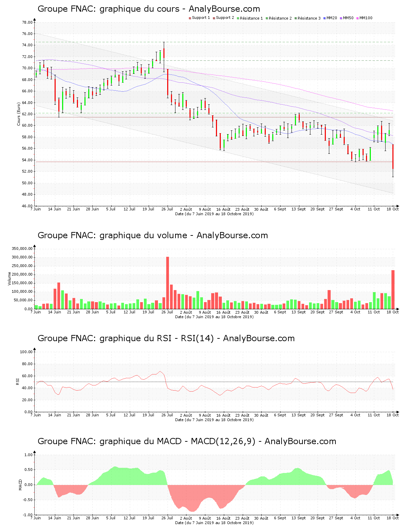Click the -0.50 value on MACD axis
Viewport: 412px width, 532px height.
point(27,500)
